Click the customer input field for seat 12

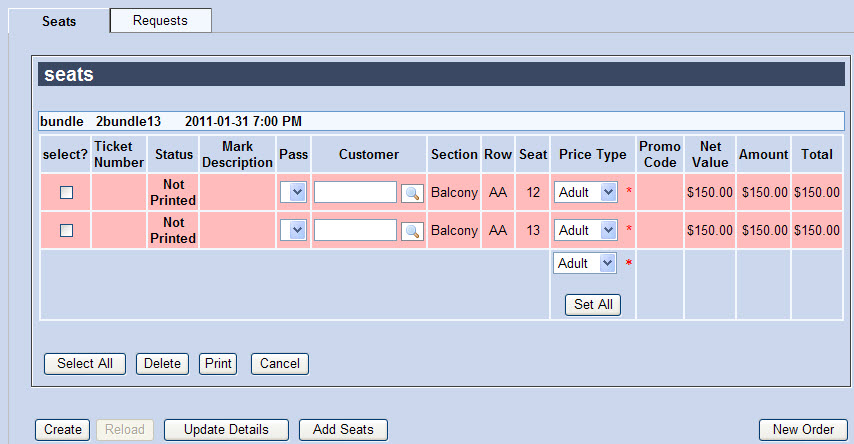click(x=355, y=192)
